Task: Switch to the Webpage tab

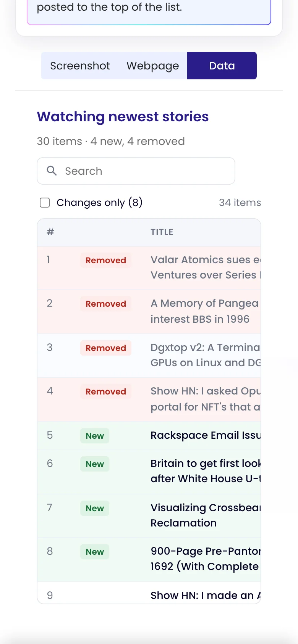Action: (x=153, y=66)
